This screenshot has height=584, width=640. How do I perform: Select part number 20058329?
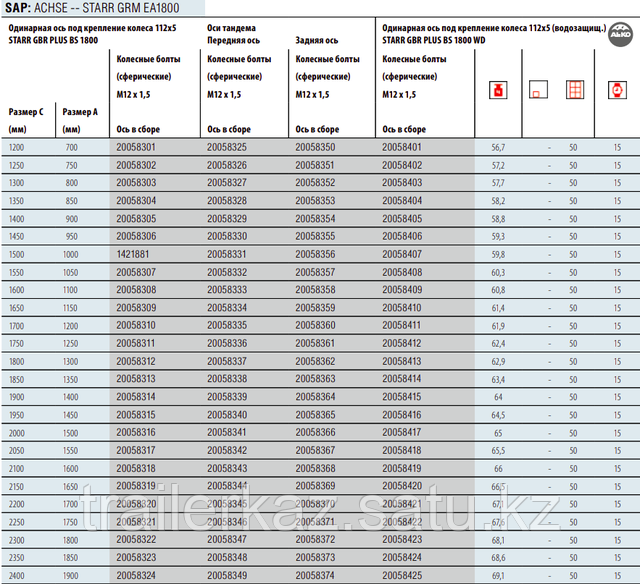point(227,218)
